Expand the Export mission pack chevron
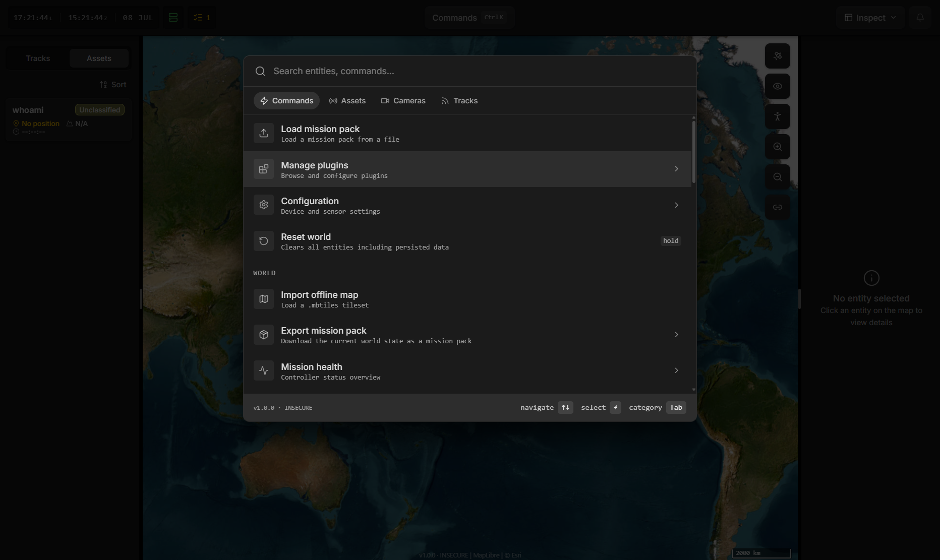Screen dimensions: 940x560 click(x=676, y=335)
